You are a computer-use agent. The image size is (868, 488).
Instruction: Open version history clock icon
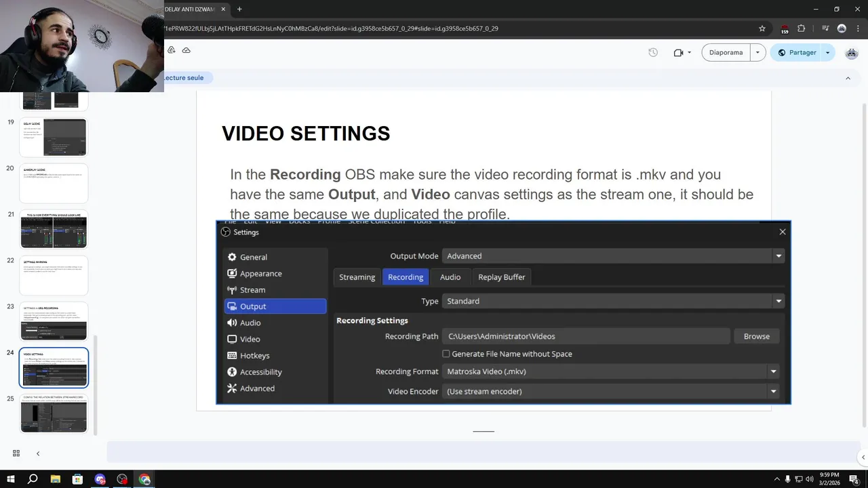[653, 52]
